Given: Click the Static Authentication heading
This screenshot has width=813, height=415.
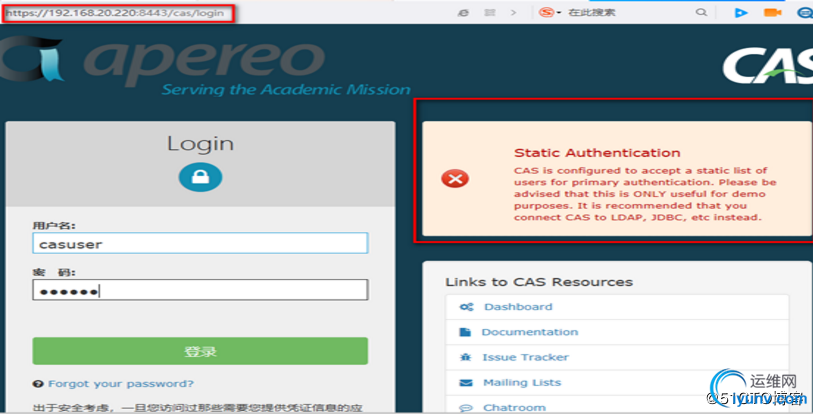Looking at the screenshot, I should click(x=597, y=153).
